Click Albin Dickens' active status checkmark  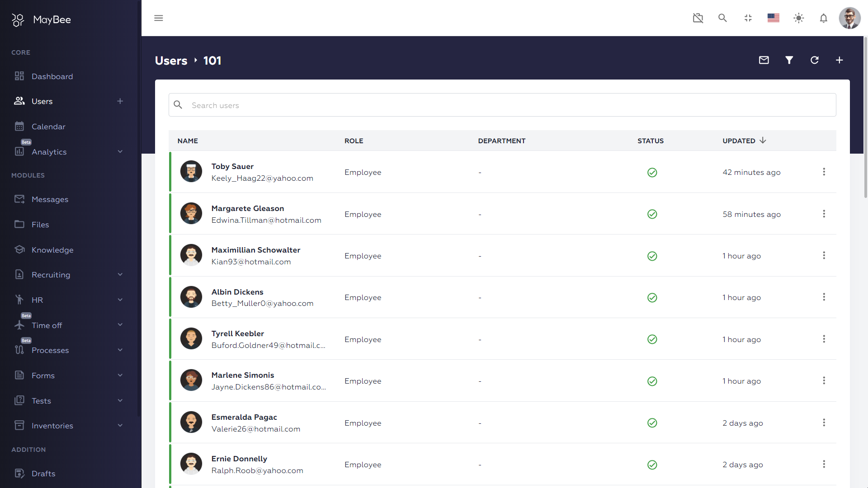[652, 298]
